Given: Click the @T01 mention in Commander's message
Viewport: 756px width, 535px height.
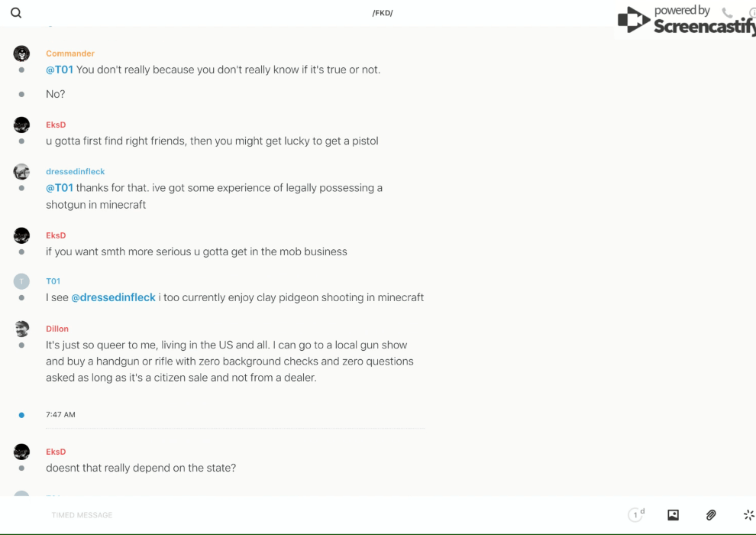Looking at the screenshot, I should (x=60, y=70).
